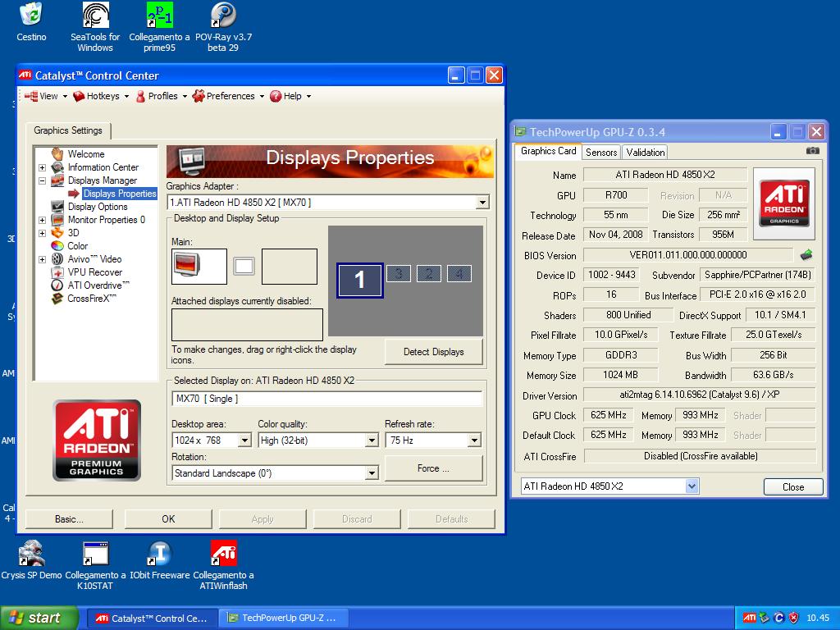840x630 pixels.
Task: Click the blue C icon in system tray
Action: pyautogui.click(x=779, y=618)
